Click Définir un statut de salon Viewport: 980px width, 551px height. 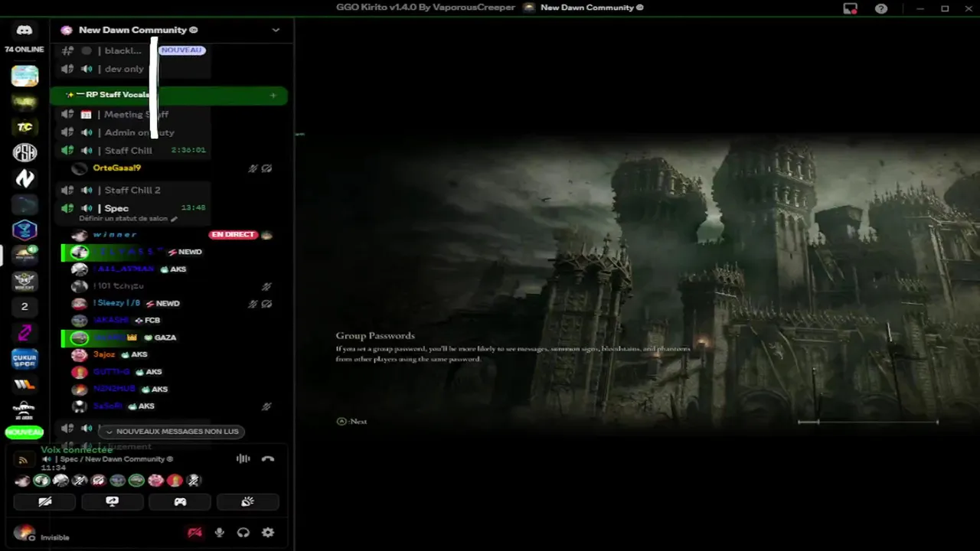(x=128, y=219)
